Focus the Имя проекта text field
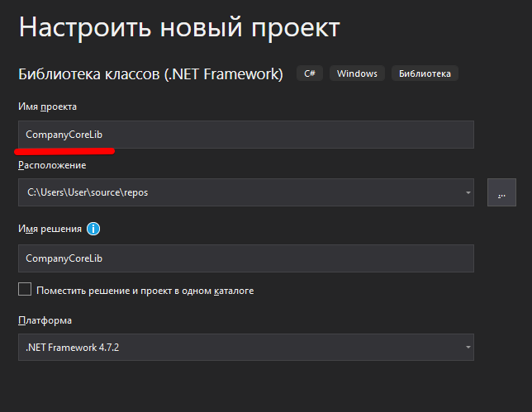 click(245, 135)
